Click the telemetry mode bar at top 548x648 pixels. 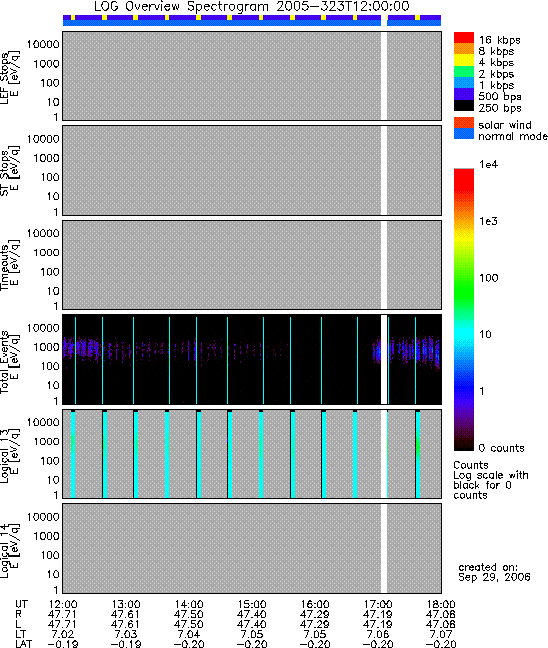(x=252, y=20)
